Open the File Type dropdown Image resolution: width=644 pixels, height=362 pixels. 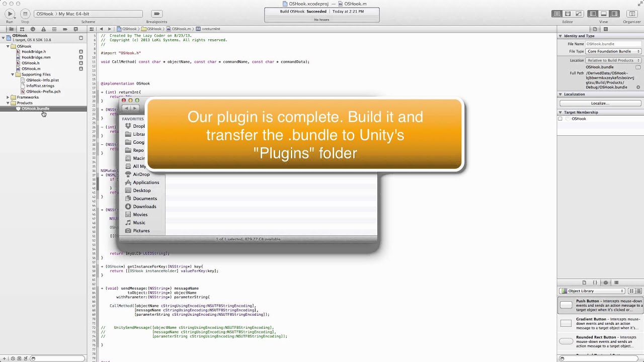point(613,51)
